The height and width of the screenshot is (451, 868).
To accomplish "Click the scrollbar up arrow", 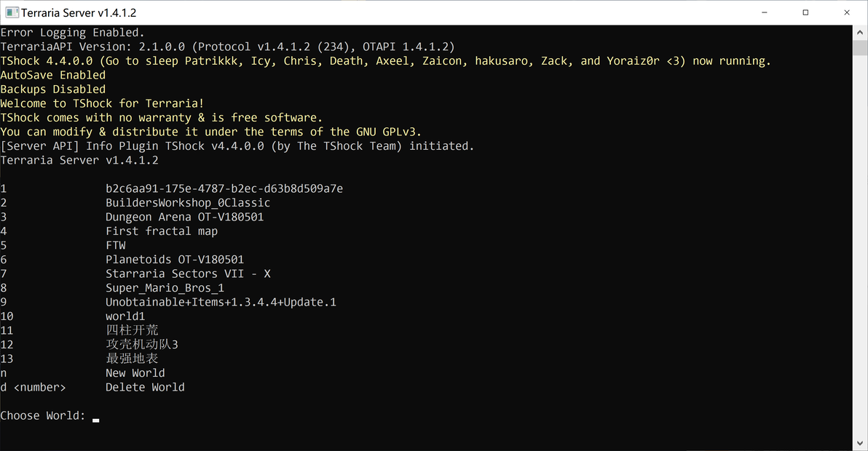I will click(x=860, y=33).
